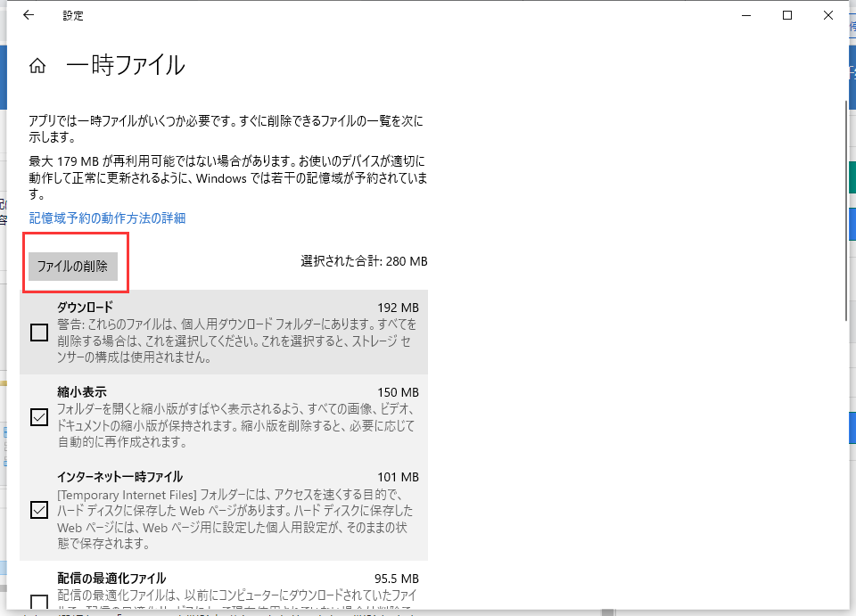Navigate back using the back arrow icon
Viewport: 856px width, 616px height.
pyautogui.click(x=26, y=14)
